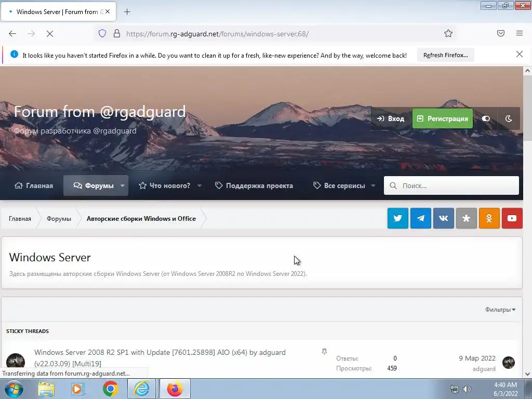532x399 pixels.
Task: Launch Windows Media Player from taskbar
Action: [x=78, y=389]
